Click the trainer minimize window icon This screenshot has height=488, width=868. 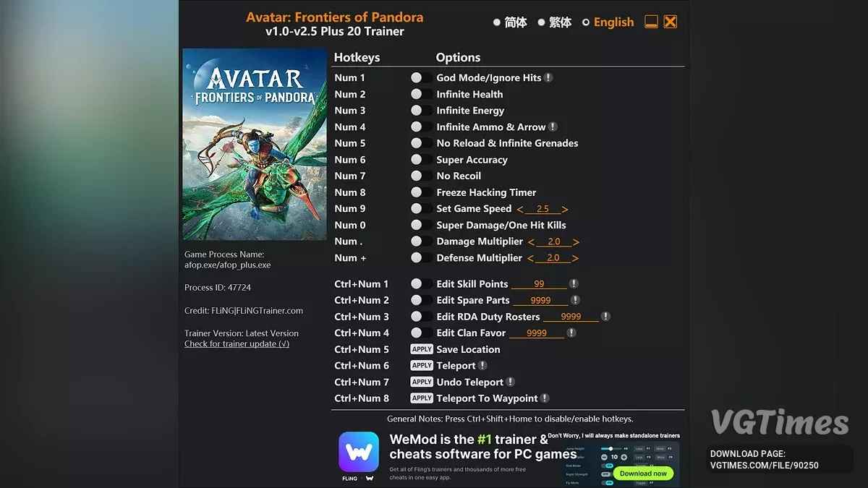(651, 22)
